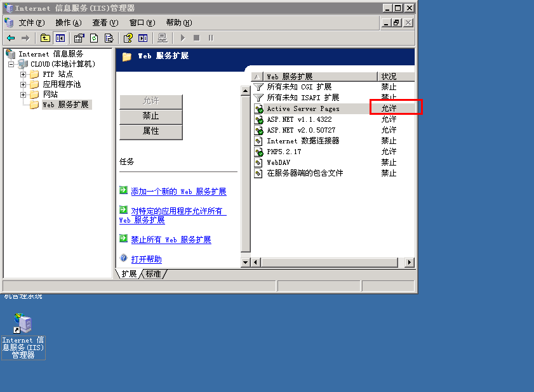Toggle the show/hide console tree toolbar icon

[x=60, y=38]
